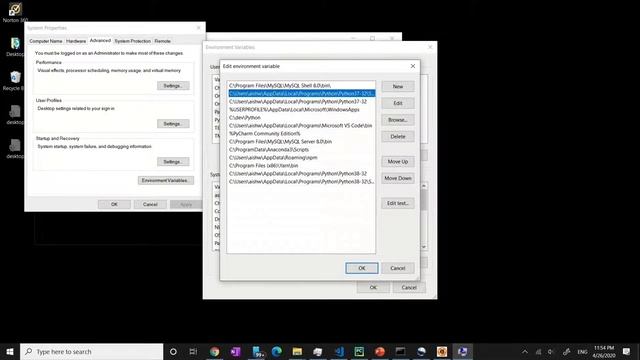
Task: Cancel the Edit environment variable dialog
Action: (x=398, y=268)
